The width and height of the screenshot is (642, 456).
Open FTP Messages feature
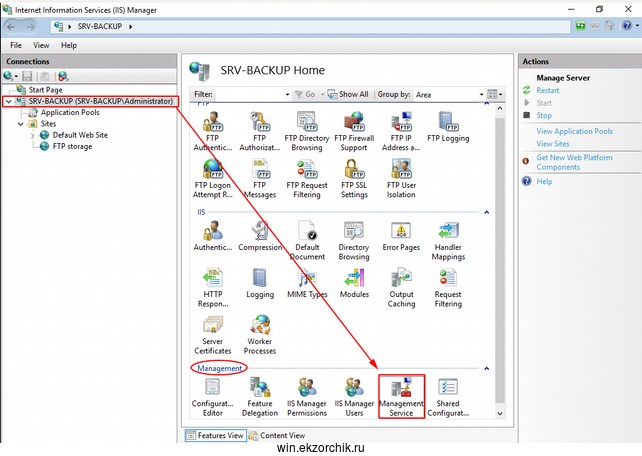click(260, 178)
